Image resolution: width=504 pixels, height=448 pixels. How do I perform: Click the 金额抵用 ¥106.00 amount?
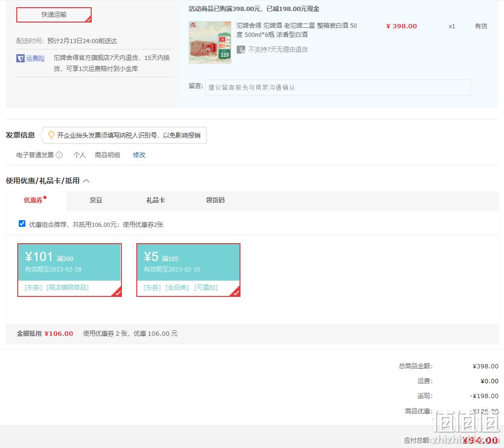(x=59, y=333)
